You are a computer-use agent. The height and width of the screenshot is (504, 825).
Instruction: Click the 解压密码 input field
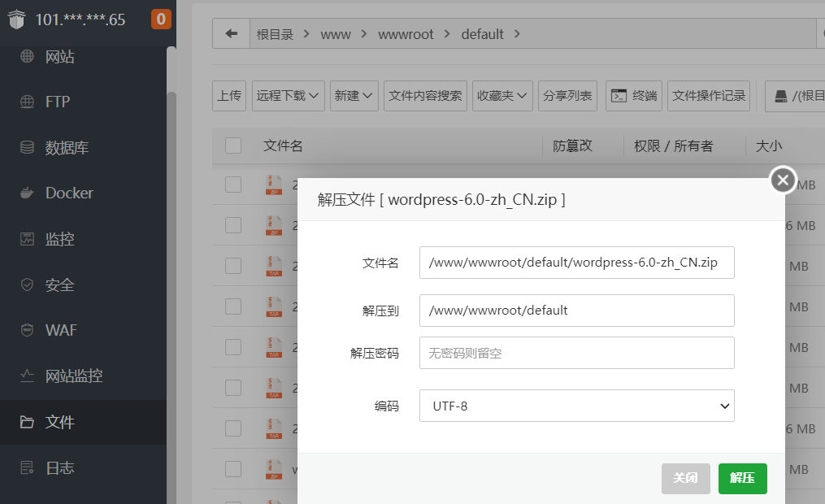pos(576,353)
